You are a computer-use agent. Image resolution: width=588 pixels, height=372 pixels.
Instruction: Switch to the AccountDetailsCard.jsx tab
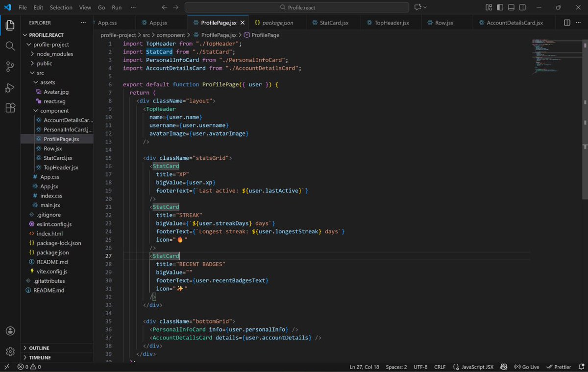tap(514, 23)
